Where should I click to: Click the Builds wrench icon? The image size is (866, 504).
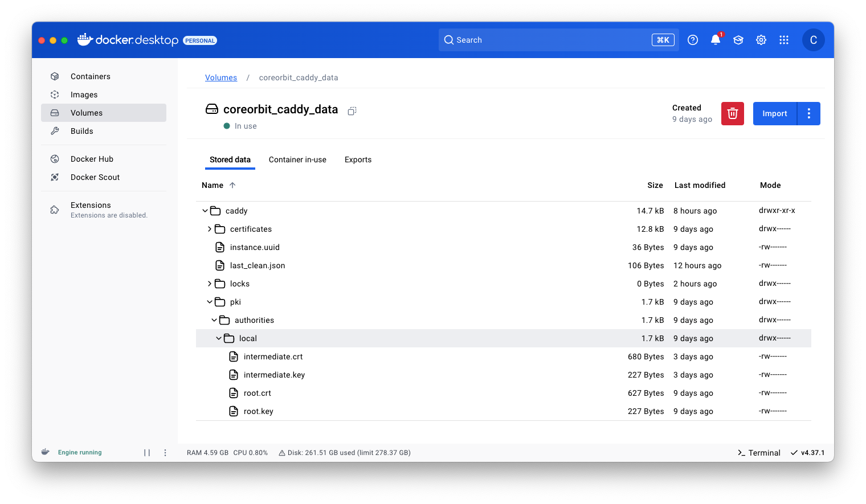tap(55, 131)
